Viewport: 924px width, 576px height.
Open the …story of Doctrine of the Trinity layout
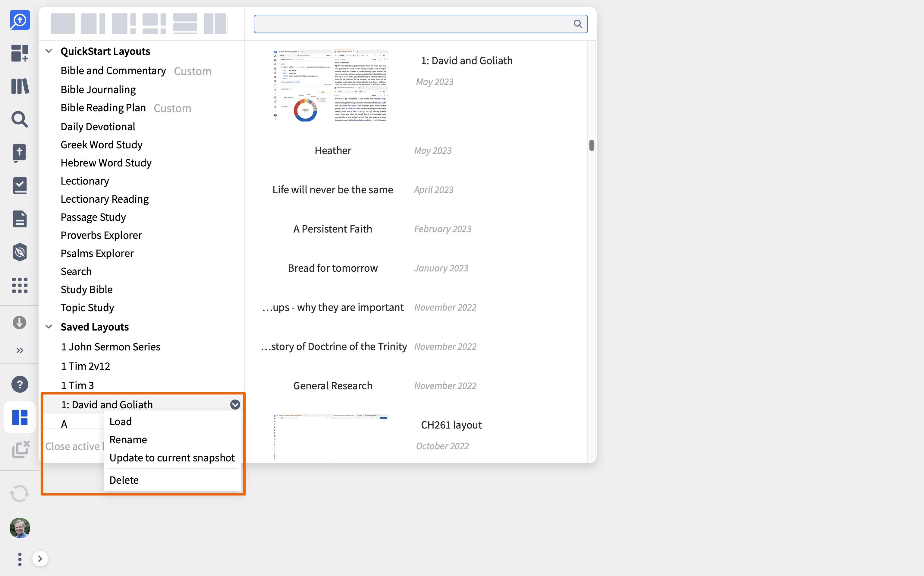[334, 347]
